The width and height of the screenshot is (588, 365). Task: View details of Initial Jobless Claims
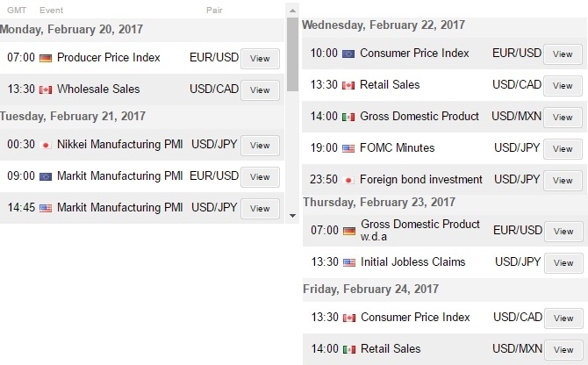click(563, 263)
